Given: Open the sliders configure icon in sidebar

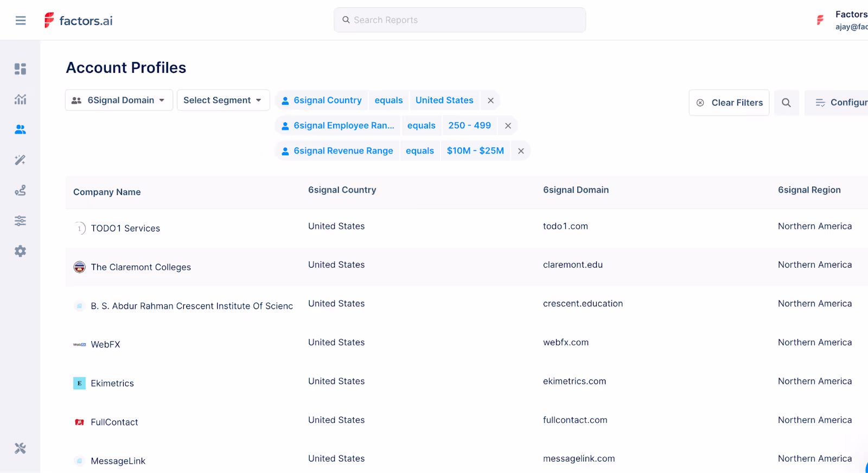Looking at the screenshot, I should click(20, 221).
